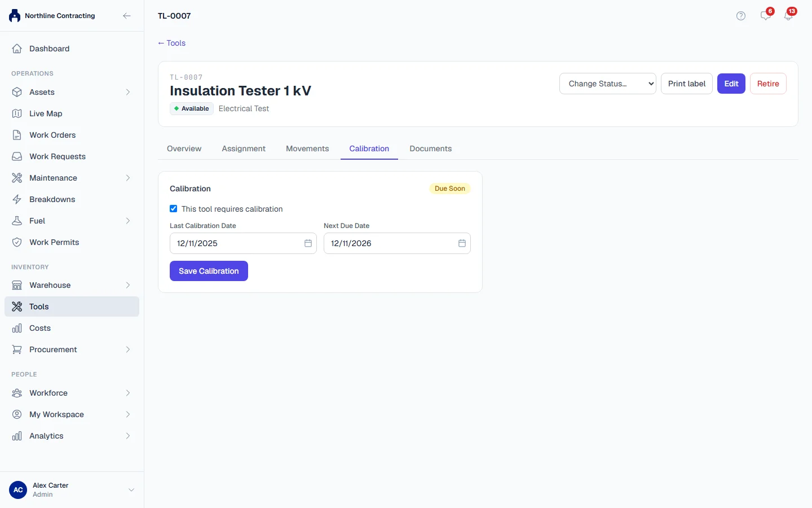Screen dimensions: 812x508
Task: Click the Work Requests inbox icon
Action: click(17, 156)
